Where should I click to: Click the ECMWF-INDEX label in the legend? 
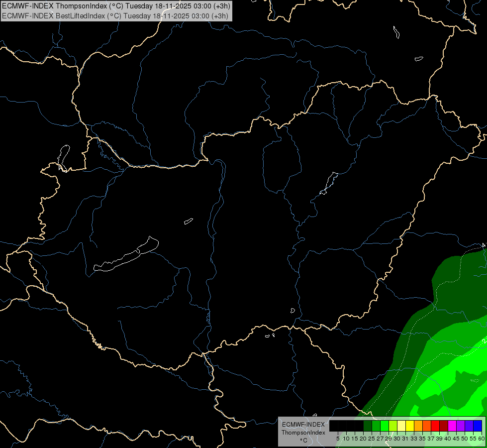(x=303, y=425)
